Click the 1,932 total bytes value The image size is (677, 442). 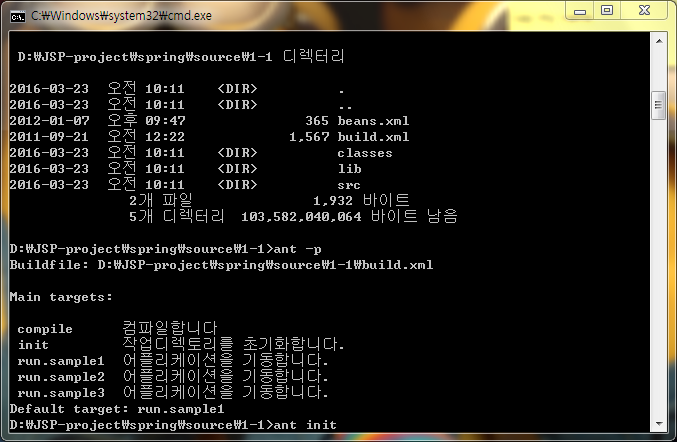(x=333, y=201)
